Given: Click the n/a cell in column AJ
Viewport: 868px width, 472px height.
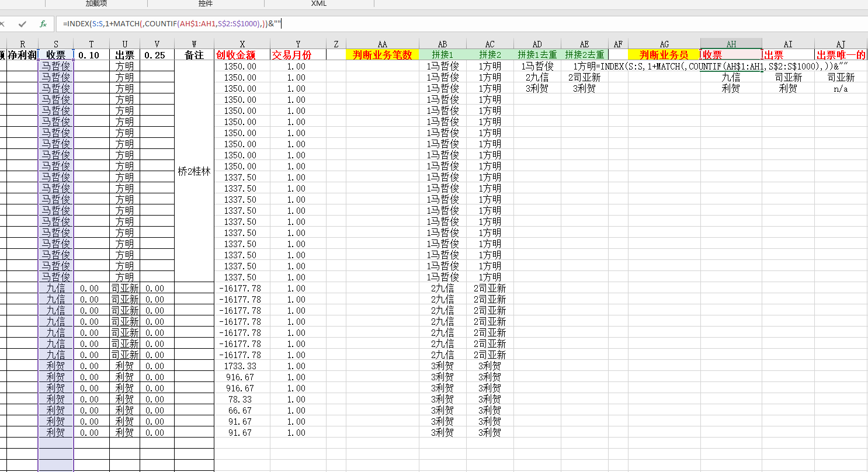Looking at the screenshot, I should pyautogui.click(x=841, y=89).
